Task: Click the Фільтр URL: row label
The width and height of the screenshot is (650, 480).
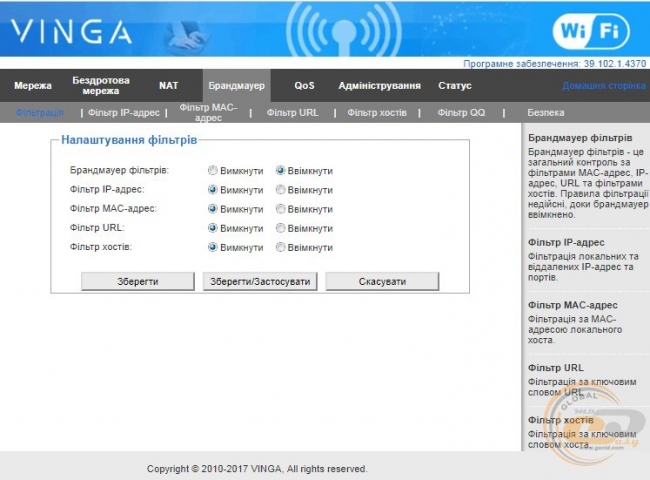Action: point(97,228)
